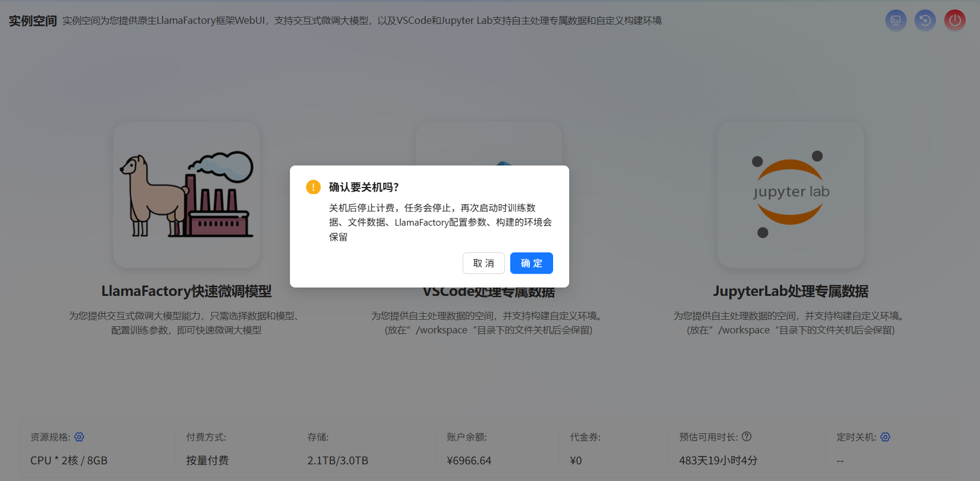
Task: Click the help icon beside 预估可用时长
Action: point(747,436)
